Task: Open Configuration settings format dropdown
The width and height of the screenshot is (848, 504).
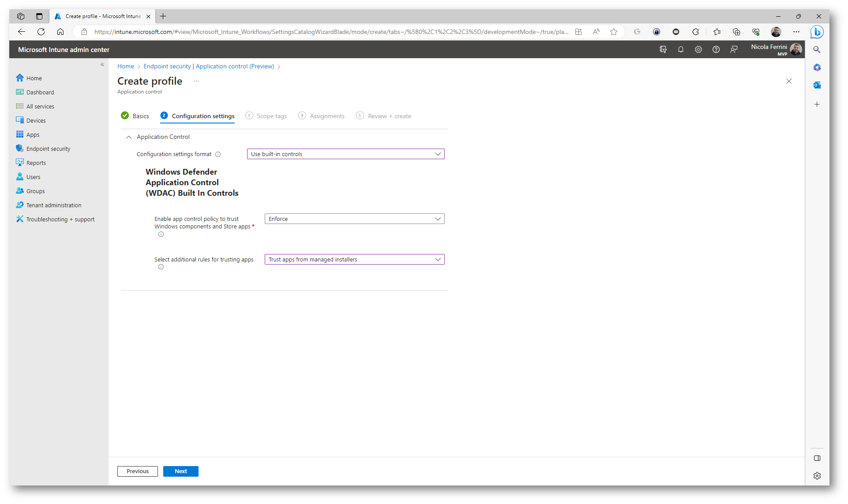Action: pyautogui.click(x=345, y=154)
